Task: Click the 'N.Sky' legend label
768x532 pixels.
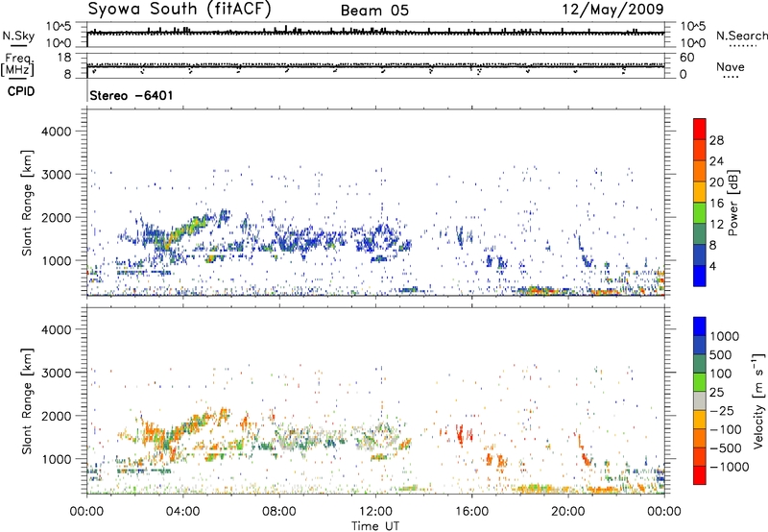Action: (18, 36)
